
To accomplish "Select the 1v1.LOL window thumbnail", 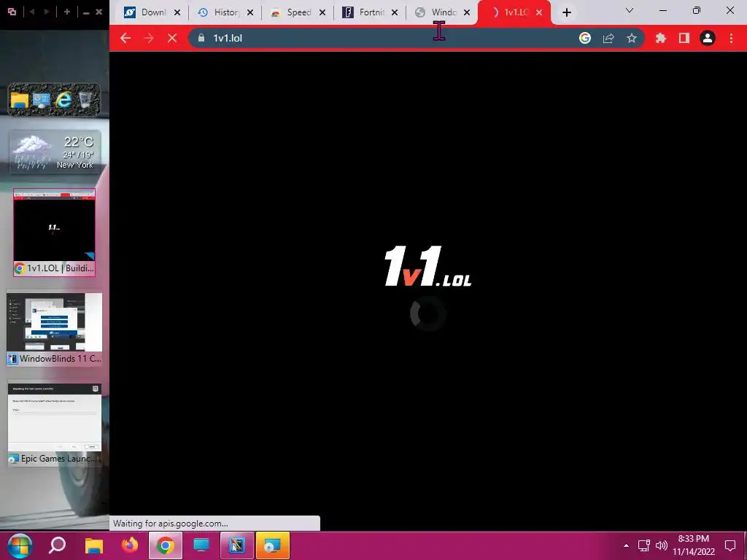I will (x=54, y=233).
